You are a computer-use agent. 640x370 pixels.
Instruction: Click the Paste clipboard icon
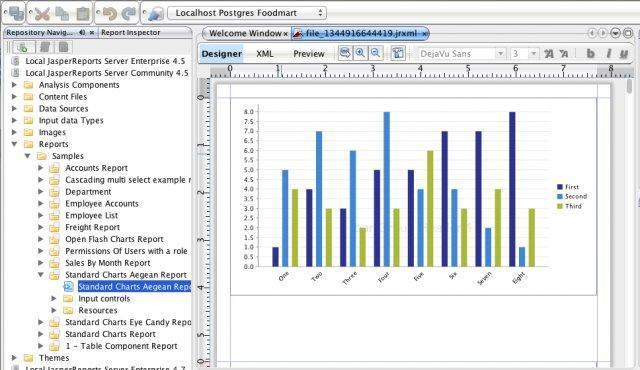pyautogui.click(x=83, y=13)
